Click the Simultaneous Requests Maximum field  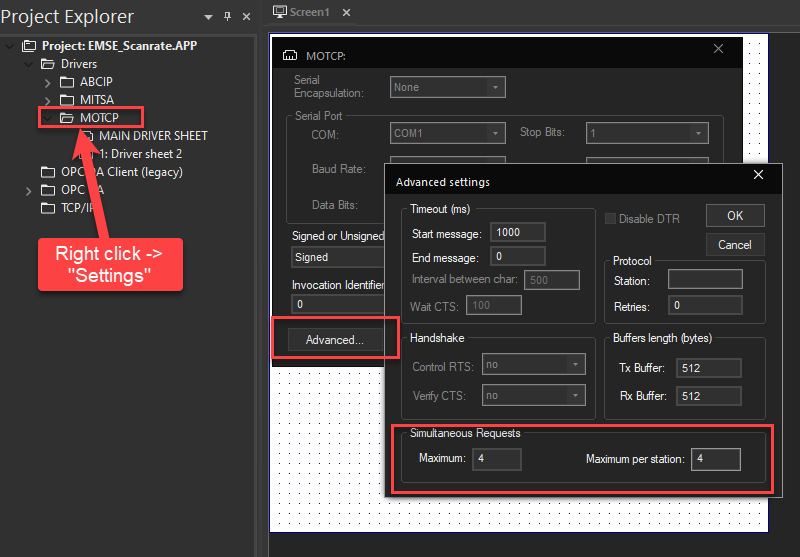[x=497, y=459]
